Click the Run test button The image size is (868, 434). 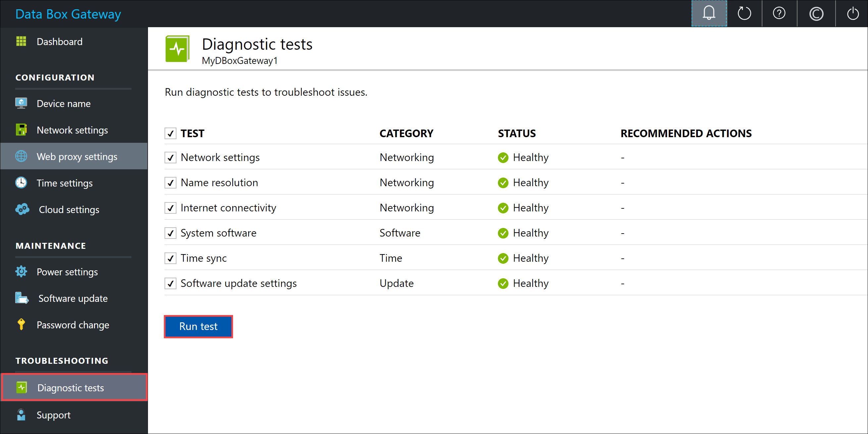tap(198, 326)
